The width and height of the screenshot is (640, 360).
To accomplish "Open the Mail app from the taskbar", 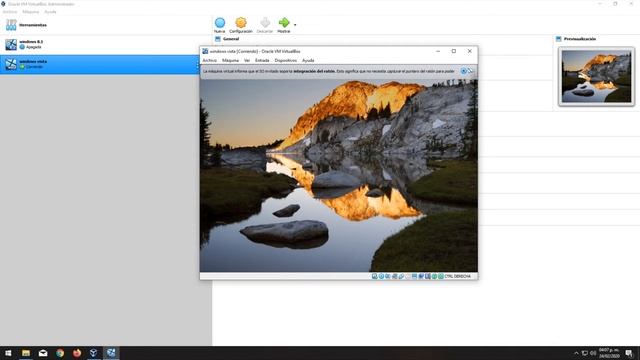I will click(43, 353).
